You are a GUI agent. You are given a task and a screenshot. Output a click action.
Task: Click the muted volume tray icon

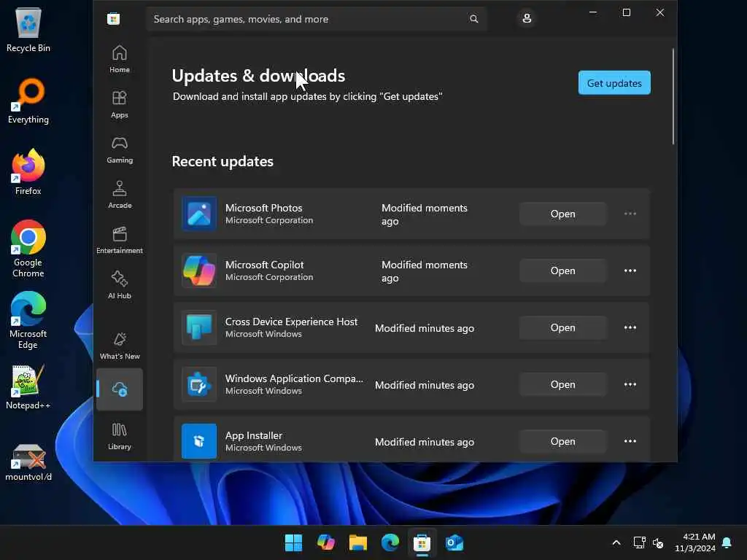pyautogui.click(x=658, y=542)
